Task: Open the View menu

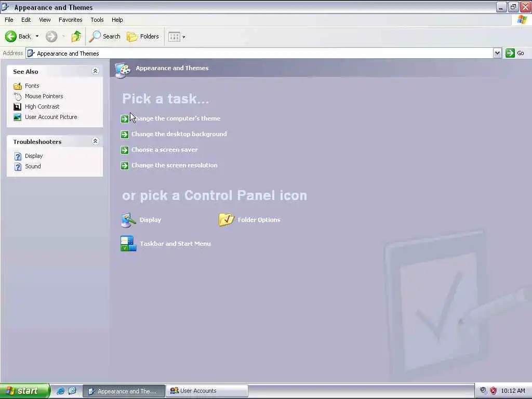Action: pos(45,20)
